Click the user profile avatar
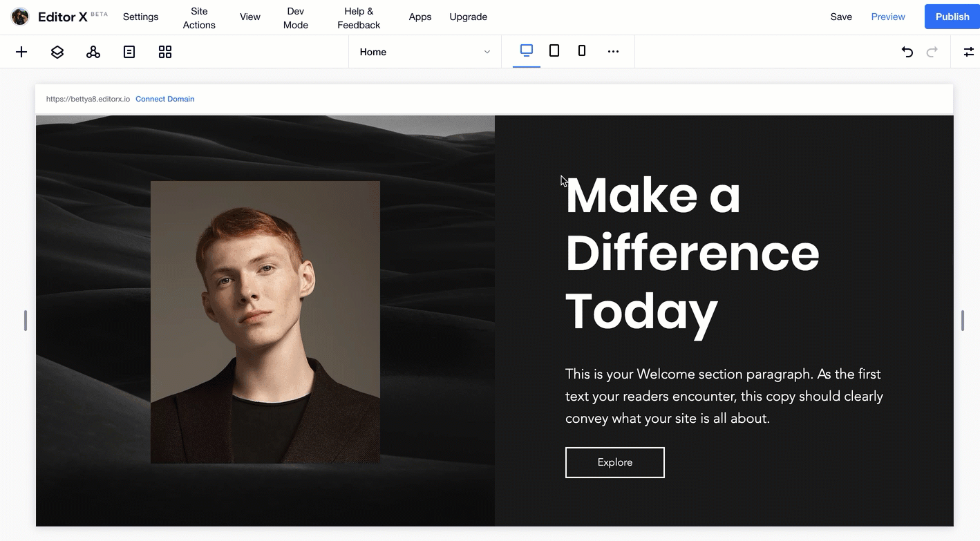 coord(20,17)
